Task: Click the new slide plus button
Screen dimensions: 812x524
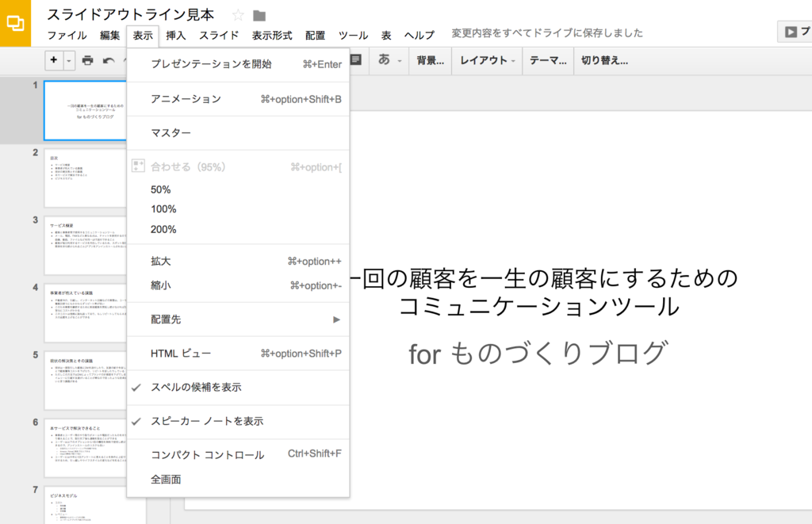Action: coord(54,60)
